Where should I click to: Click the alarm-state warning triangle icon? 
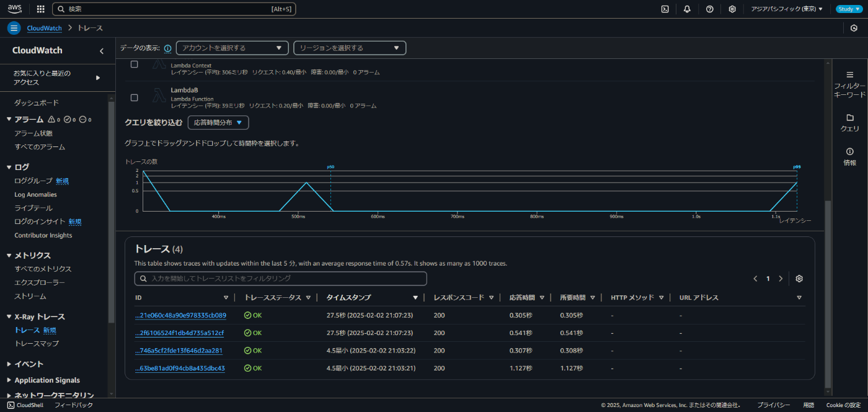click(x=51, y=119)
